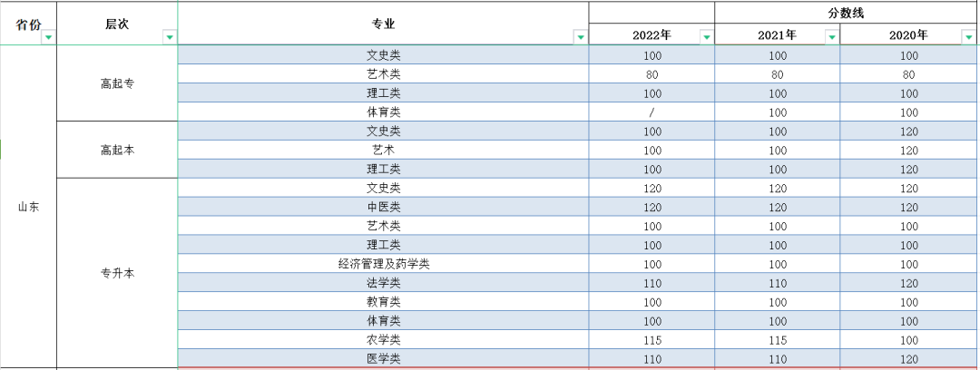Select the 分数线 merged header cell

coord(846,13)
